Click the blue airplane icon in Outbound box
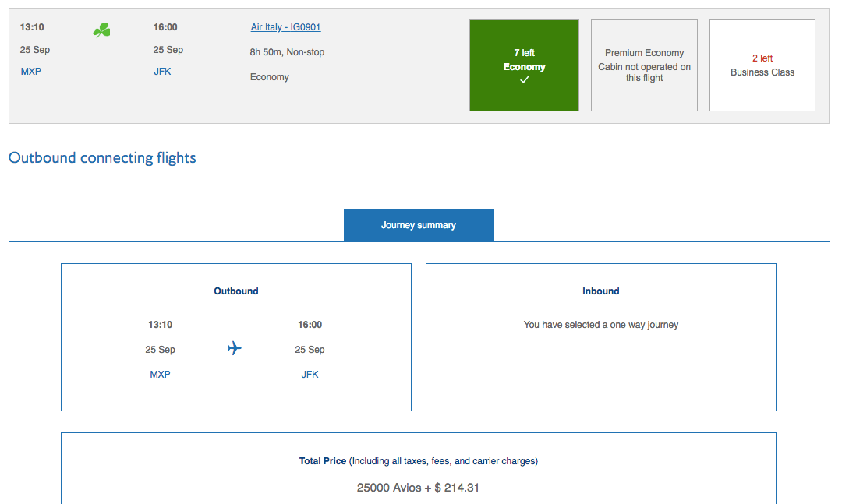842x504 pixels. [x=234, y=348]
